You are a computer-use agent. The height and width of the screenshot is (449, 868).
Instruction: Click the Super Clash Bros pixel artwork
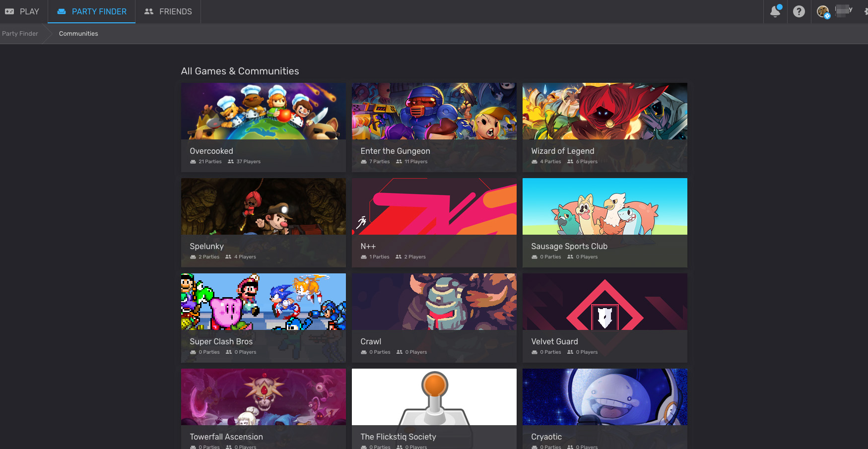pyautogui.click(x=264, y=302)
